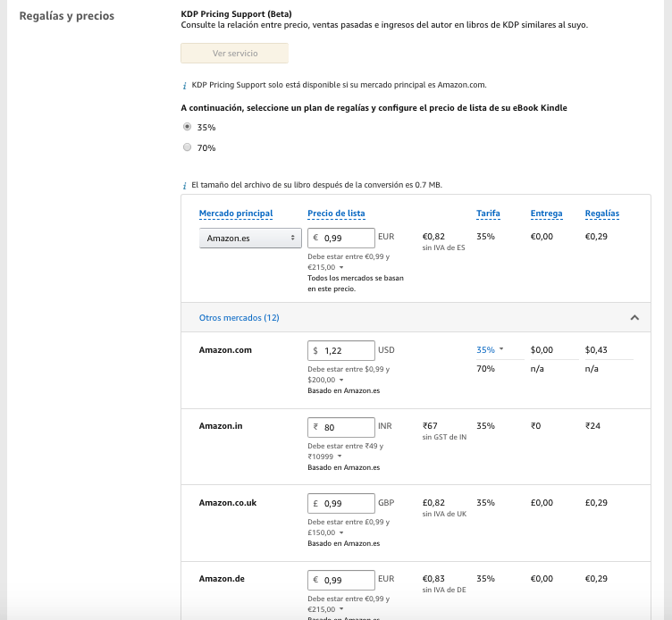This screenshot has height=620, width=672.
Task: Collapse the Otros mercados section chevron
Action: 634,318
